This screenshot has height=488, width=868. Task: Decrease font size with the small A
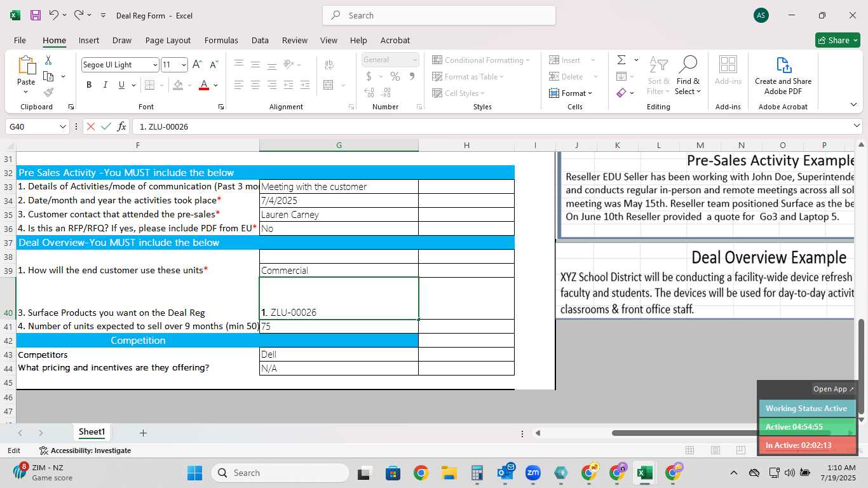214,65
